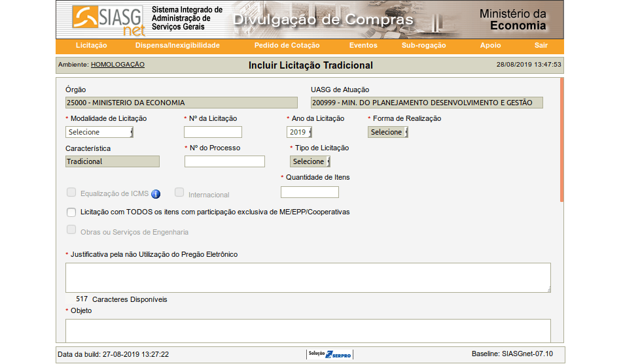The height and width of the screenshot is (364, 640).
Task: Click the Órgão field
Action: (182, 103)
